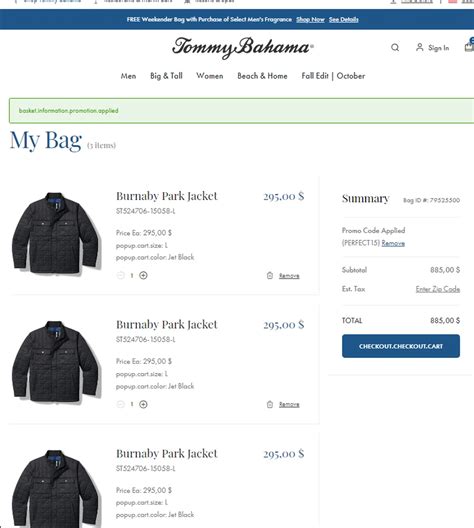Increase quantity of first Burnaby Park Jacket

[x=143, y=275]
